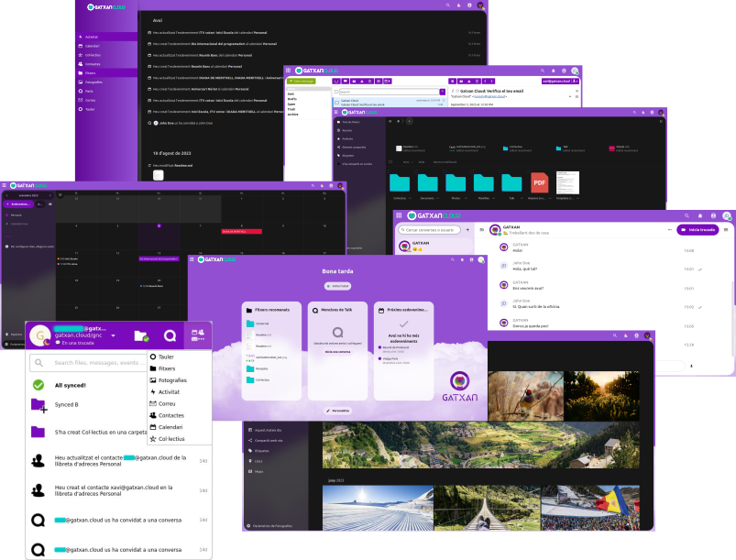Open the Documents folder in the files window
Screen dimensions: 736x560
(x=428, y=182)
